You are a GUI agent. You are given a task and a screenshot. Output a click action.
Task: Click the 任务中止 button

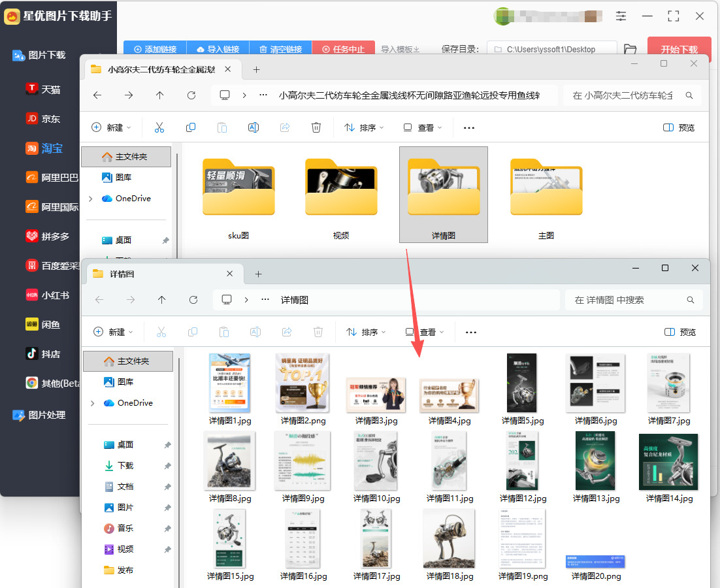[x=344, y=49]
